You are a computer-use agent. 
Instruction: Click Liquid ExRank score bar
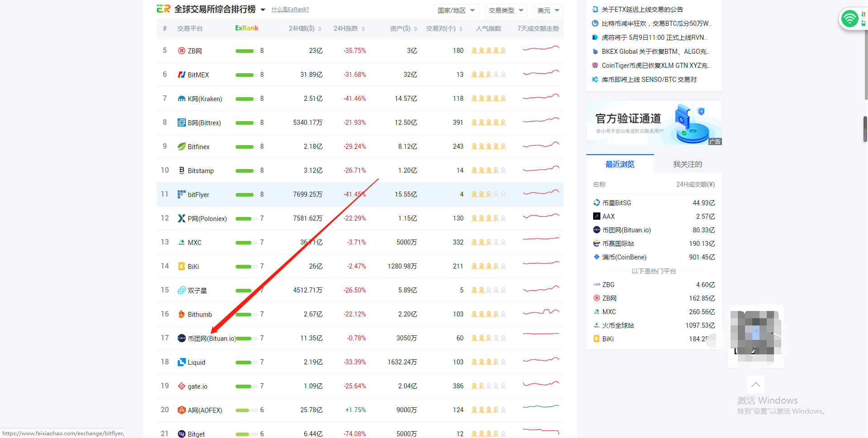pos(247,362)
